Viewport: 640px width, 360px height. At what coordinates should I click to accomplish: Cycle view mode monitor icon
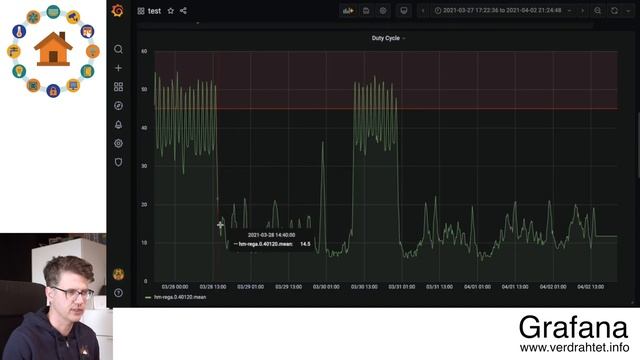point(404,11)
